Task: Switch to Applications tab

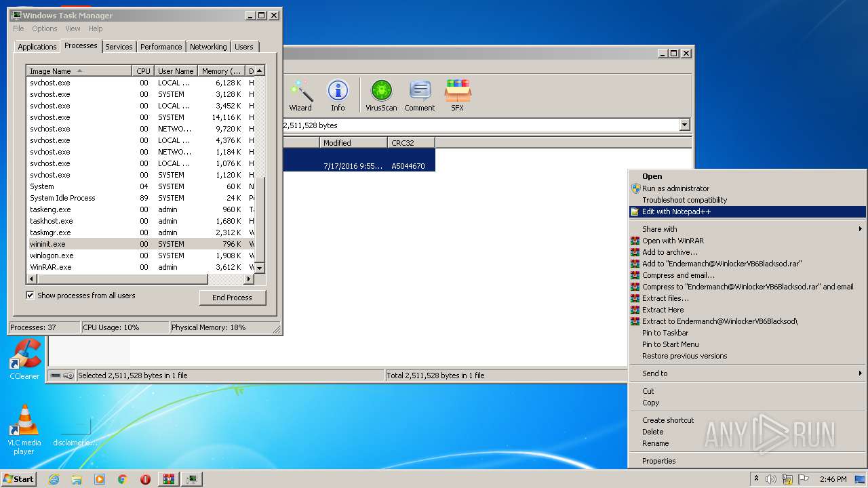Action: point(37,47)
